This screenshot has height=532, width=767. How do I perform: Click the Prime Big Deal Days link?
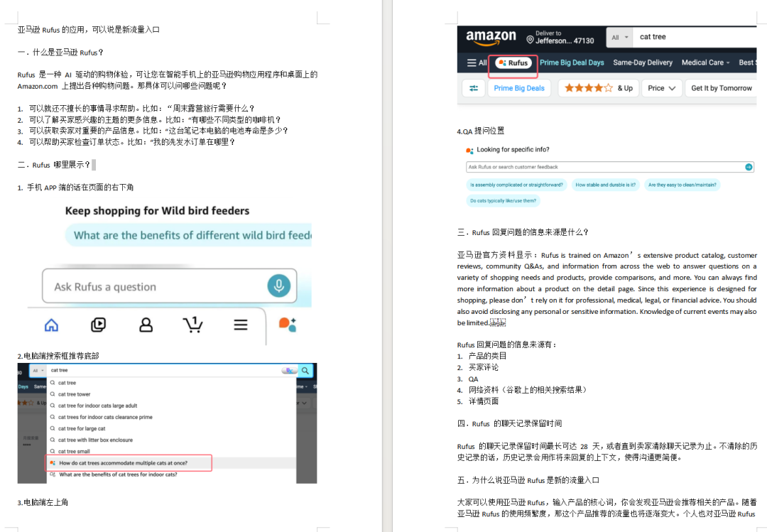[572, 63]
